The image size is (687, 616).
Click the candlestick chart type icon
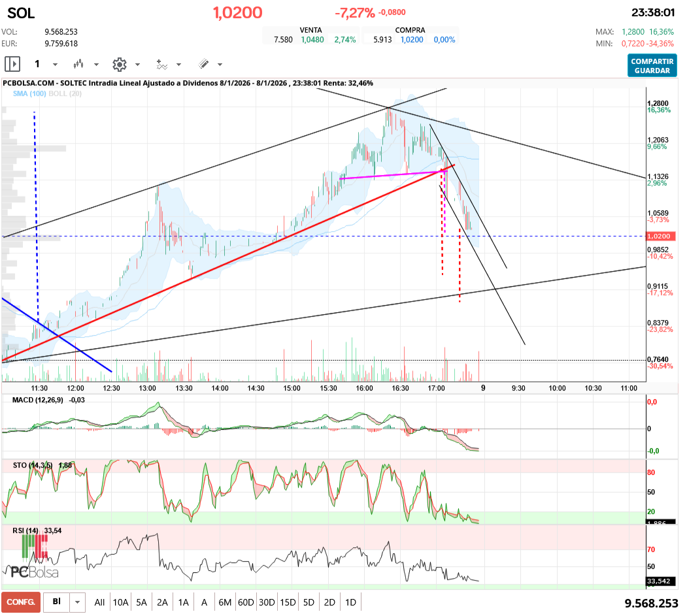pyautogui.click(x=79, y=64)
